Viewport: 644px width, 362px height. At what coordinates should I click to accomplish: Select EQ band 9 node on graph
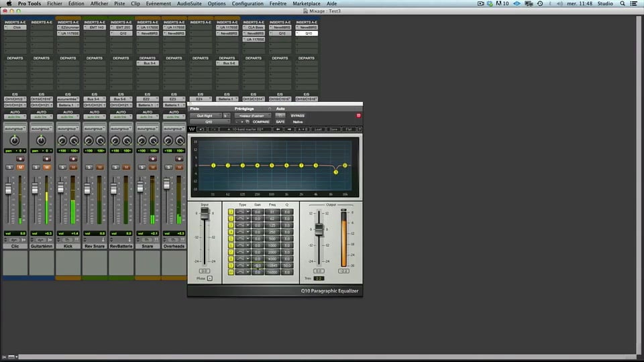pyautogui.click(x=335, y=172)
